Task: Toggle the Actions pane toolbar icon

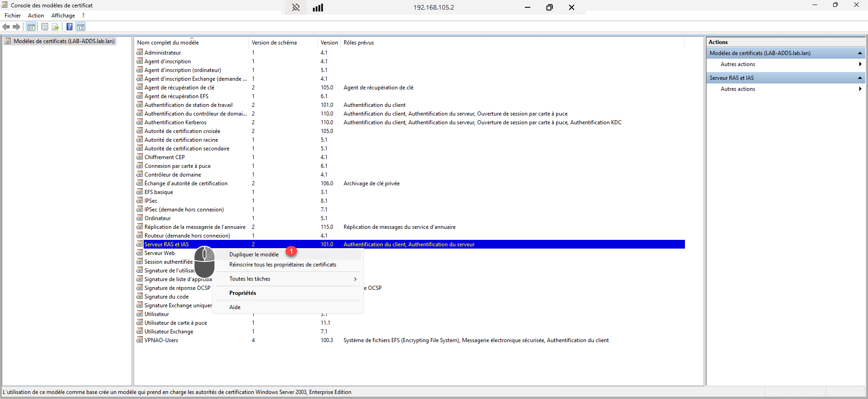Action: 81,27
